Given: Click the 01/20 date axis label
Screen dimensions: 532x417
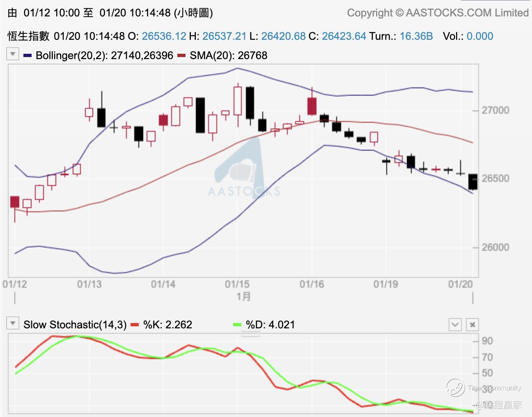Looking at the screenshot, I should [460, 284].
